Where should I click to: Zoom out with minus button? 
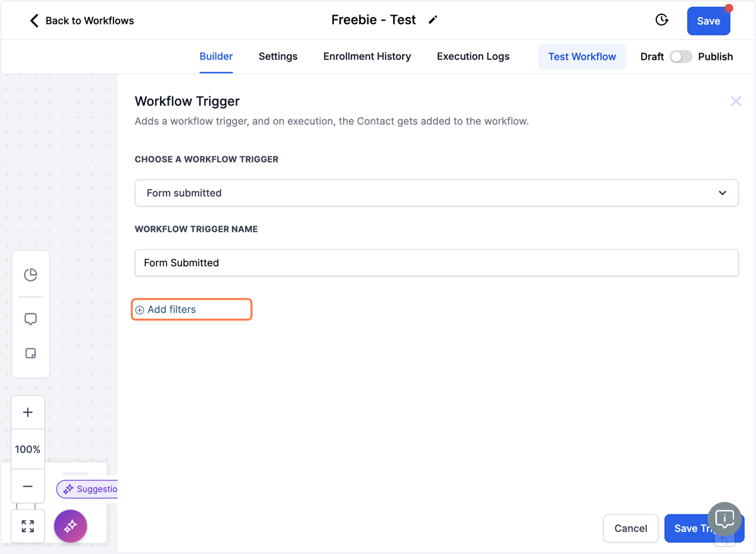28,486
